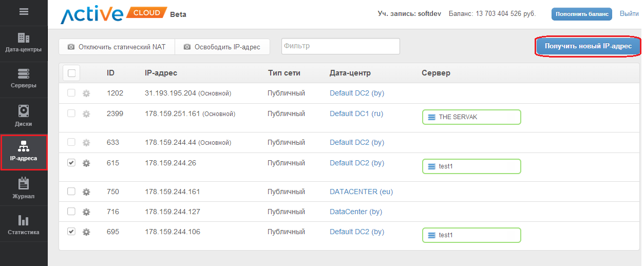
Task: Open gear settings menu for ID 750
Action: (86, 192)
